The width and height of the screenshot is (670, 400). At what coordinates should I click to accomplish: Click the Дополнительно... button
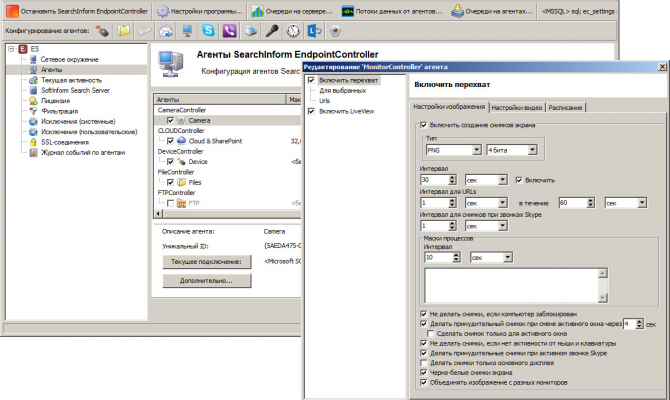[x=207, y=281]
